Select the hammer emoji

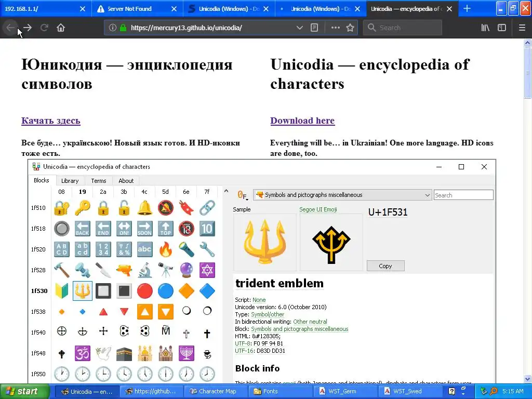coord(62,270)
